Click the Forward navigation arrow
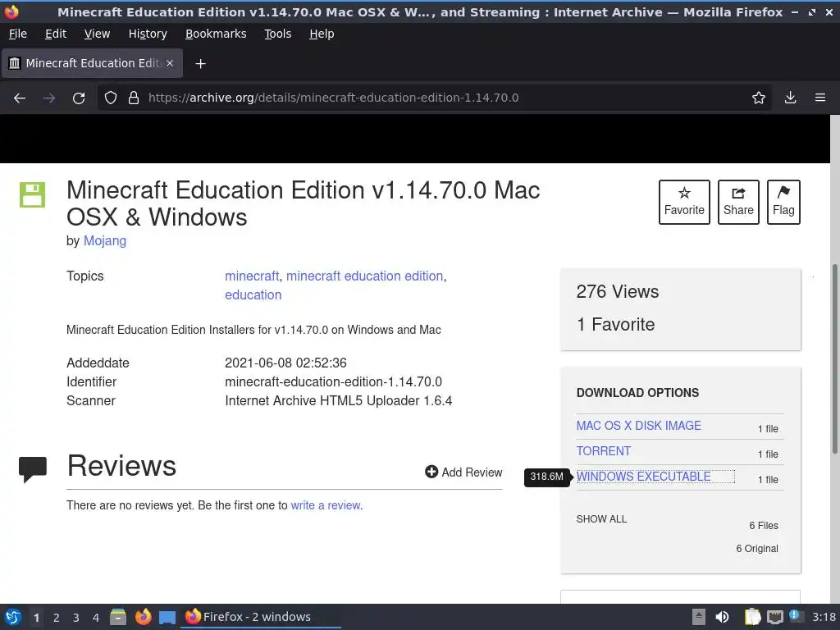Viewport: 840px width, 630px height. coord(49,98)
